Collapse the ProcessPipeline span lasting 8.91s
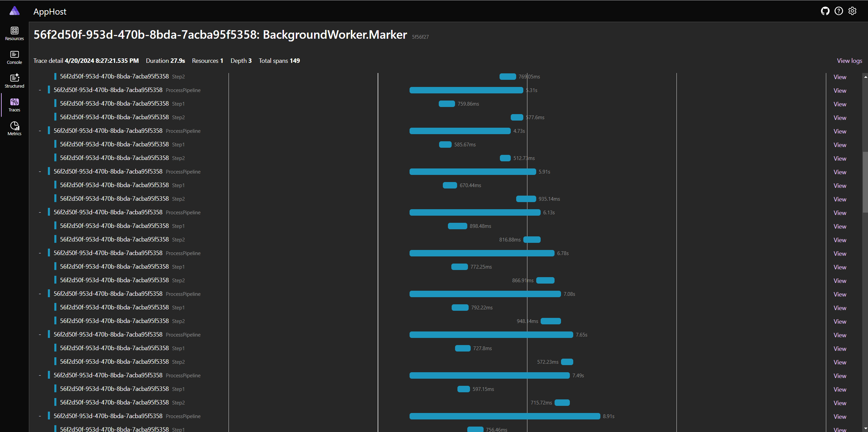Image resolution: width=868 pixels, height=432 pixels. pyautogui.click(x=40, y=416)
